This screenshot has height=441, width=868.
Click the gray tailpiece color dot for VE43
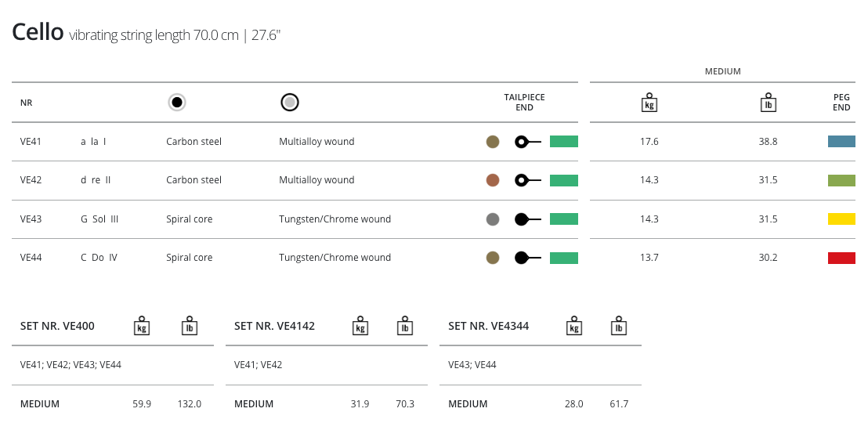tap(493, 219)
